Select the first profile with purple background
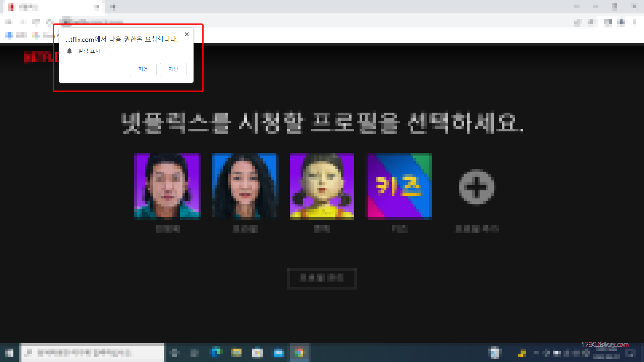The image size is (644, 362). pyautogui.click(x=167, y=186)
